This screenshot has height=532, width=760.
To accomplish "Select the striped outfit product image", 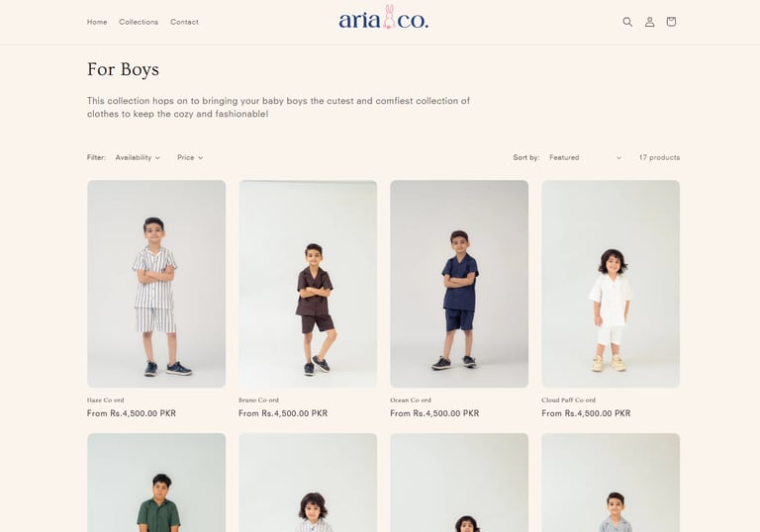I will pyautogui.click(x=156, y=284).
